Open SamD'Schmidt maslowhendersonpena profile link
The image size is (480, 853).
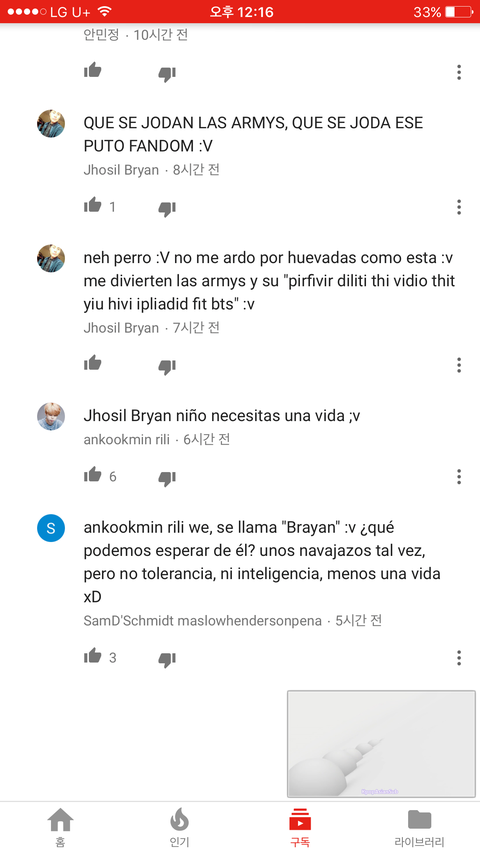202,621
